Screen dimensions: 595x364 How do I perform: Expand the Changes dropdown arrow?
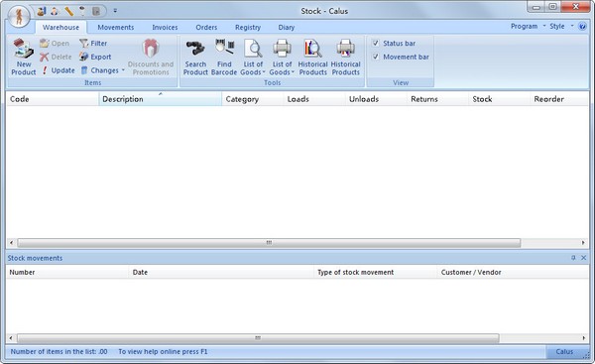click(x=123, y=70)
